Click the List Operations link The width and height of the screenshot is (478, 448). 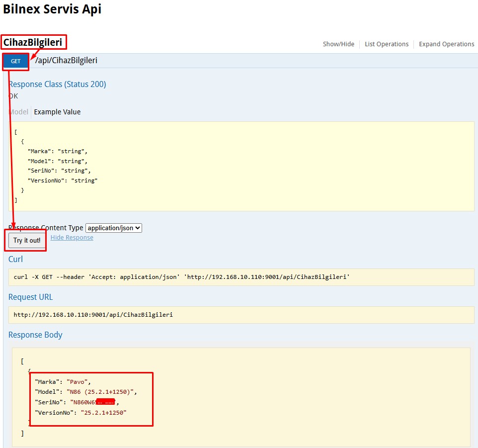click(387, 44)
